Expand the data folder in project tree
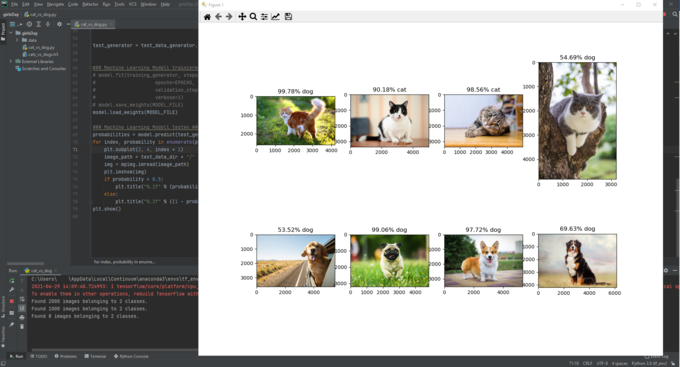Screen dimensions: 680x367 (17, 40)
